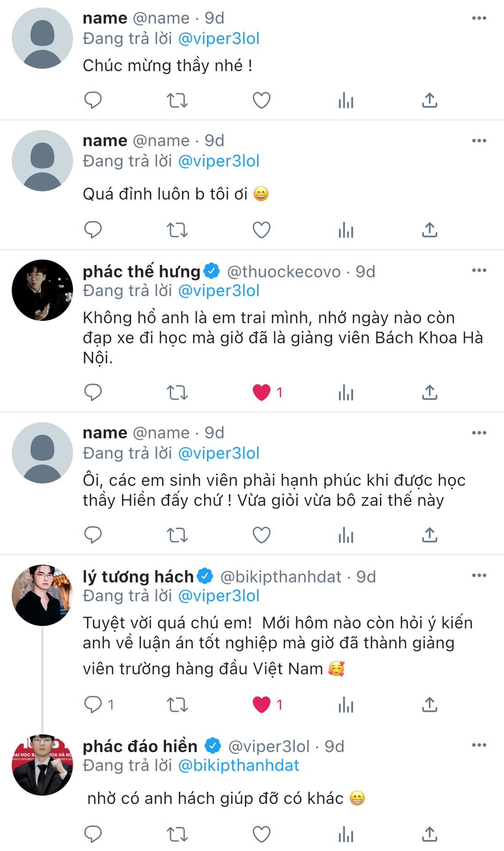Like phác đáo hiền's reply tweet

coord(261,835)
